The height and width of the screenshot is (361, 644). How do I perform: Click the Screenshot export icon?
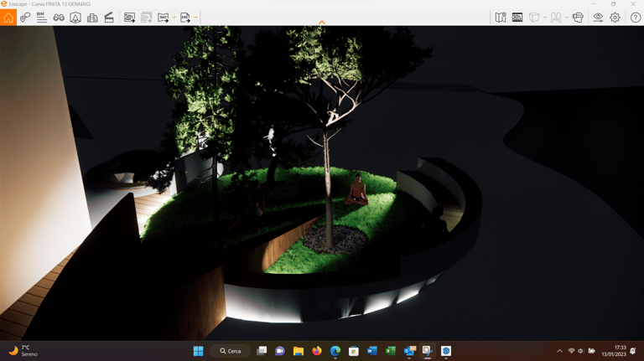pos(129,18)
